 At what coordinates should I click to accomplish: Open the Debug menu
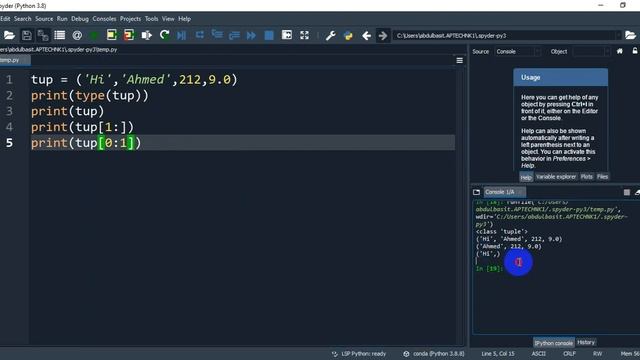(80, 19)
